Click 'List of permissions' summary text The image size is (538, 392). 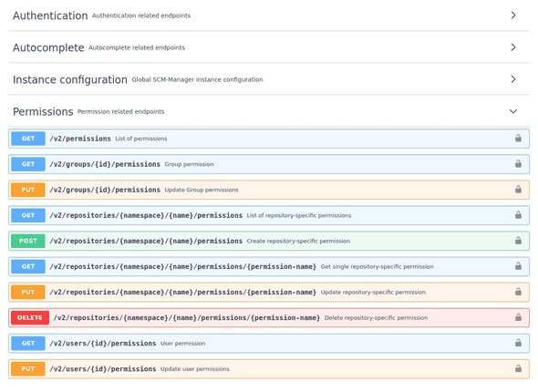coord(141,139)
